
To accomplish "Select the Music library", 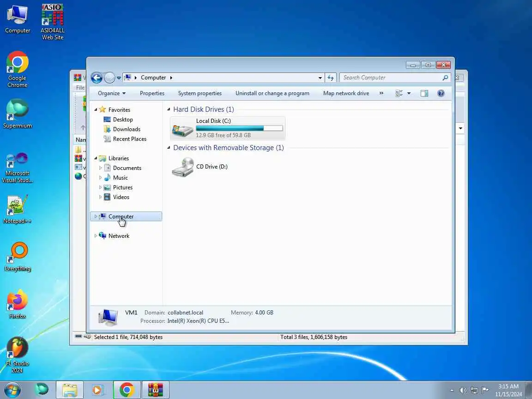I will point(120,178).
